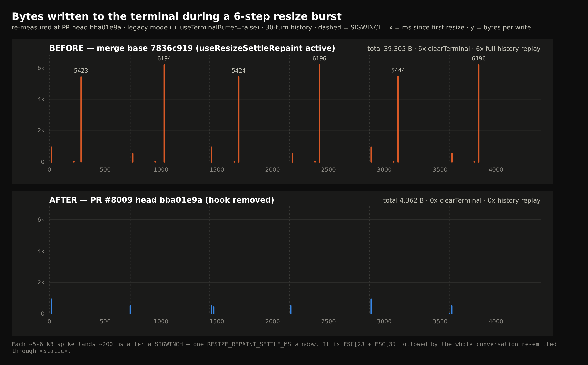The height and width of the screenshot is (365, 588).
Task: Click the '6196' label above the 2400 ms spike
Action: point(319,59)
